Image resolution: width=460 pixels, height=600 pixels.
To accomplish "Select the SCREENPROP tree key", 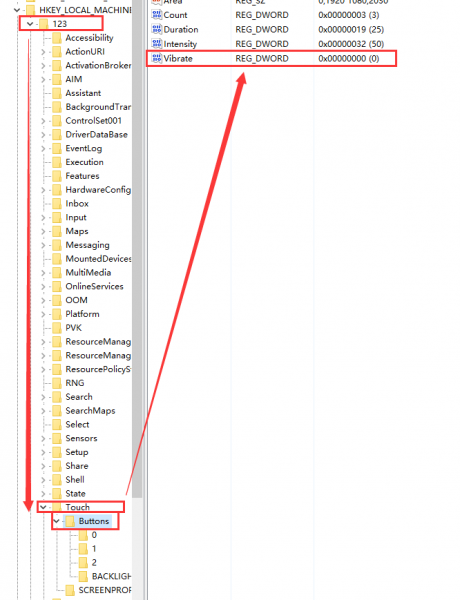I will pyautogui.click(x=105, y=590).
